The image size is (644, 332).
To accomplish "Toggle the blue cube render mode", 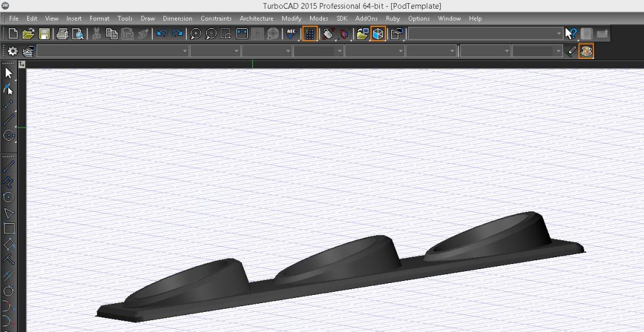I will tap(378, 34).
